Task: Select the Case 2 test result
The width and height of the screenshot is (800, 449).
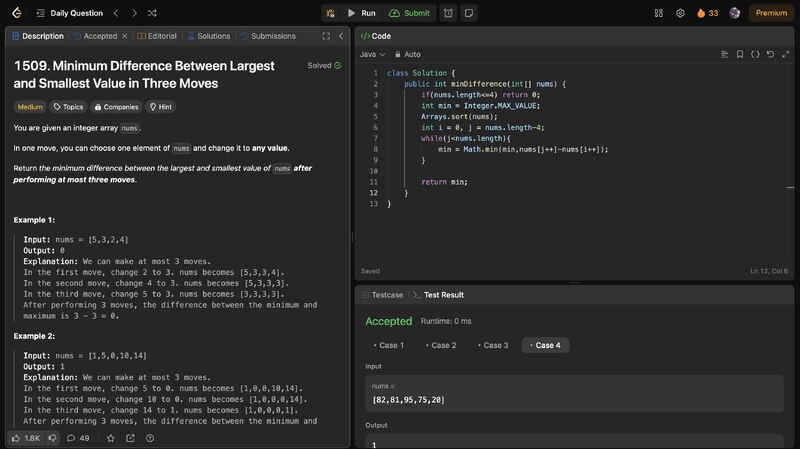Action: 442,345
